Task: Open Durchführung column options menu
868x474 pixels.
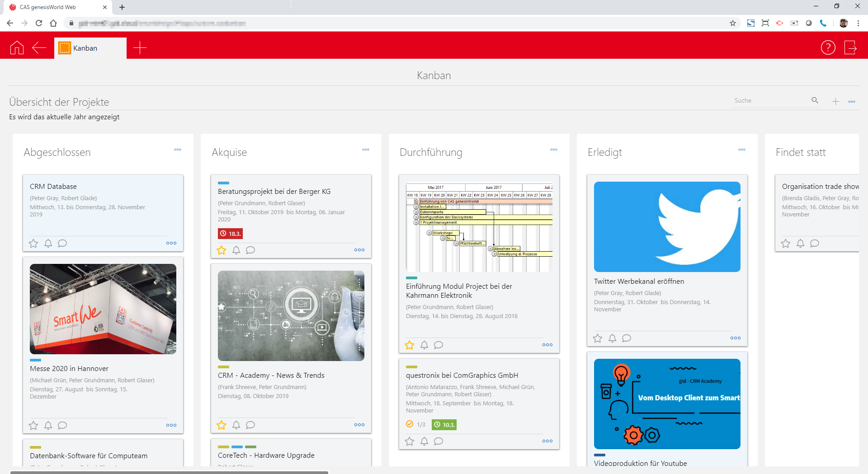Action: tap(554, 150)
